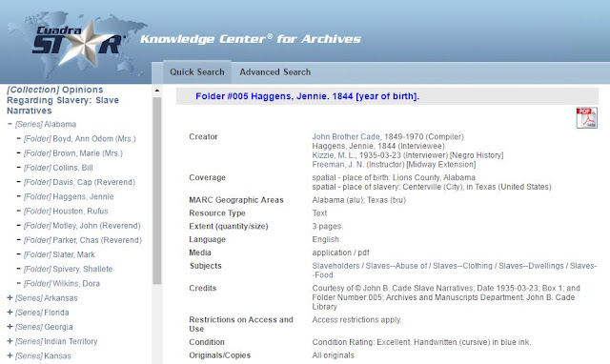Image resolution: width=610 pixels, height=364 pixels.
Task: Click creator John Brother Cade, 1849-1970
Action: pyautogui.click(x=388, y=137)
